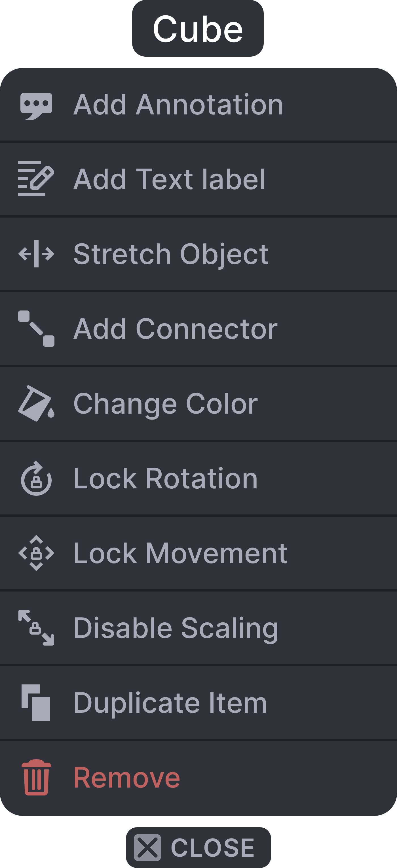Choose Add Text label option

click(x=169, y=179)
